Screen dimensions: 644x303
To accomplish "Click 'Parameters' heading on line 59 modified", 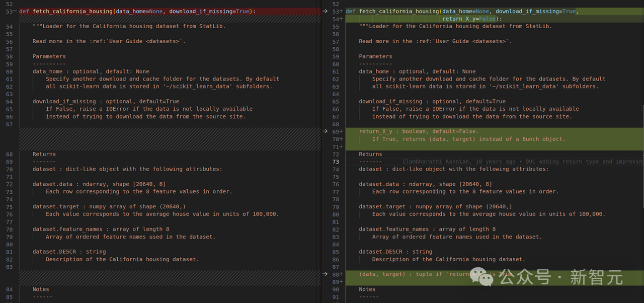I will (375, 56).
